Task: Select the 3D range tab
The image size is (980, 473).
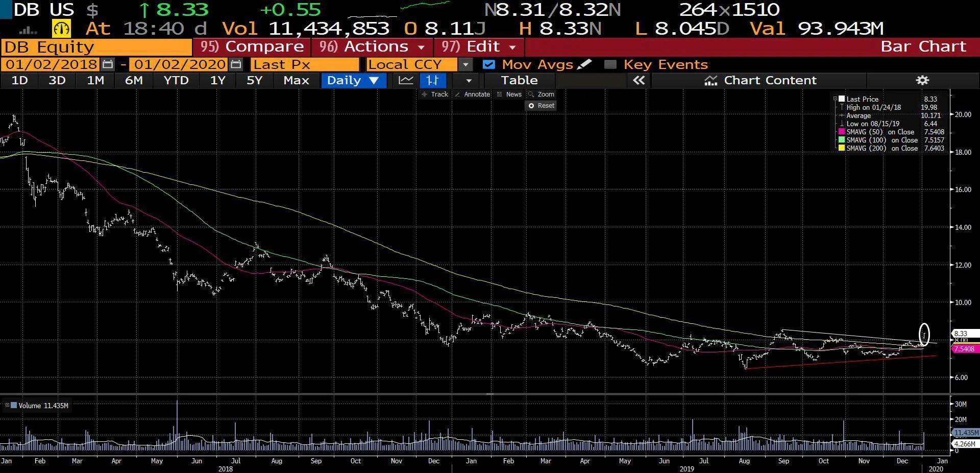Action: pyautogui.click(x=57, y=80)
